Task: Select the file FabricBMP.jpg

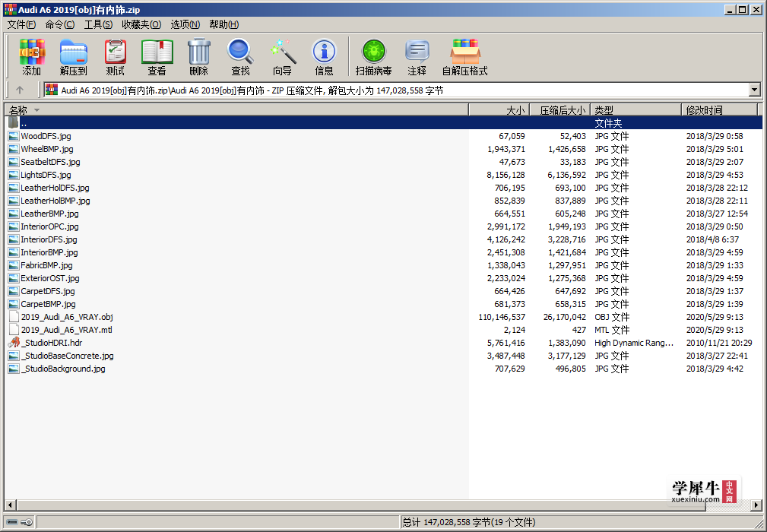Action: (x=46, y=265)
